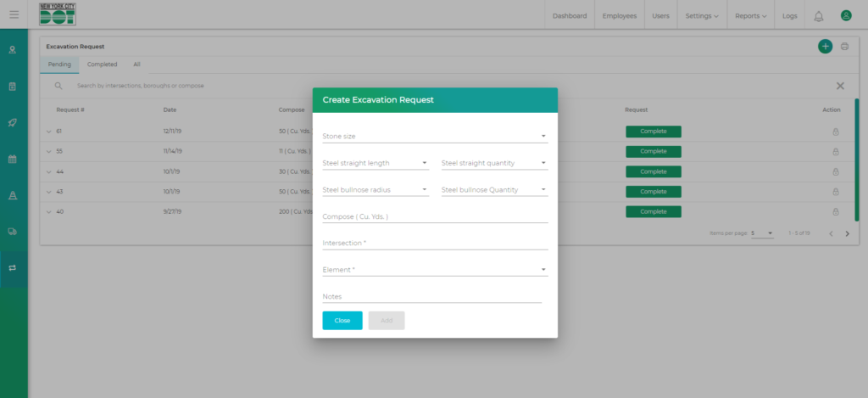Open the hamburger menu at top left

click(x=14, y=15)
